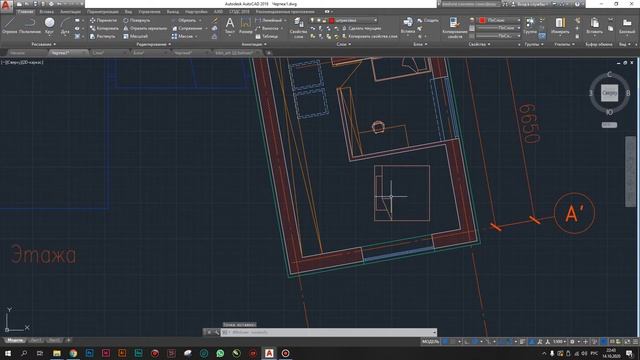Click the Копировать (Copy) tool
This screenshot has width=640, height=360.
pyautogui.click(x=104, y=28)
